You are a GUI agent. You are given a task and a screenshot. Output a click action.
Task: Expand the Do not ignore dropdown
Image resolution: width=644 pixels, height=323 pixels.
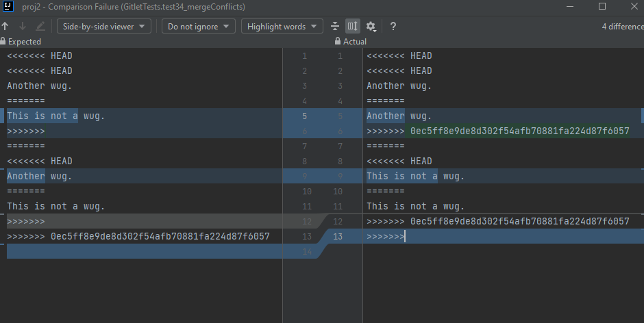[198, 26]
